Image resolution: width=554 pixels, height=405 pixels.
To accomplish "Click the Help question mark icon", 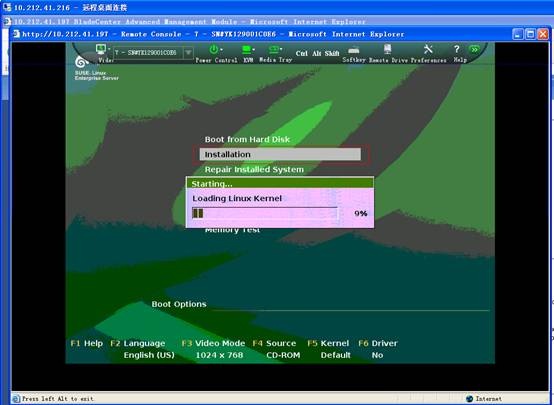I will [457, 49].
